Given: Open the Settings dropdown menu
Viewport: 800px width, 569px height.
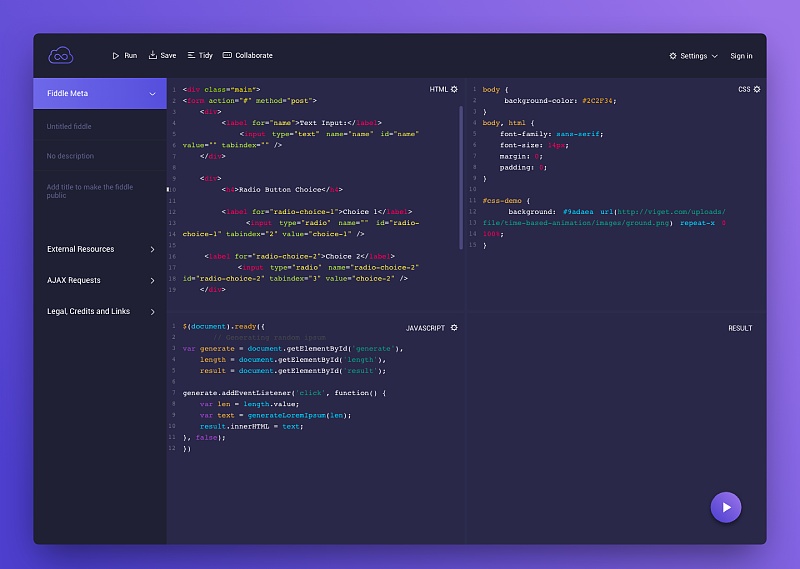Looking at the screenshot, I should pyautogui.click(x=693, y=56).
